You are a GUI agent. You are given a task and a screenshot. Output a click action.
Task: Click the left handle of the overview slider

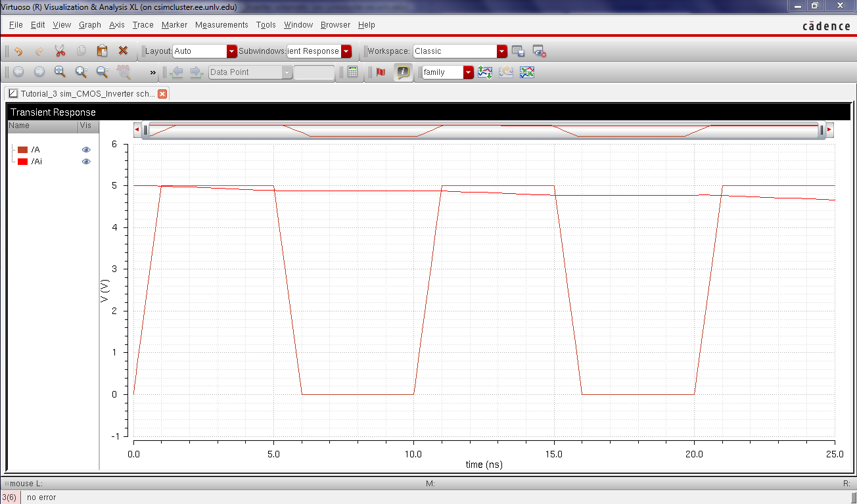tap(146, 130)
